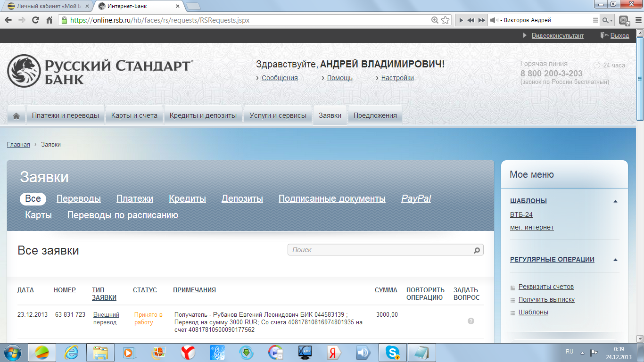Open the Сообщения link
Screen dimensions: 644x362
280,78
